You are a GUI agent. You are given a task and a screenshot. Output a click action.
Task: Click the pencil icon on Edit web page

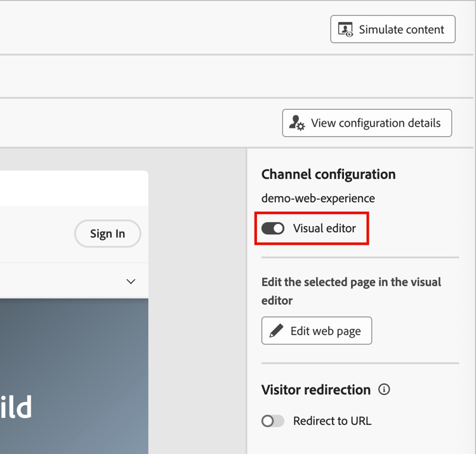[x=276, y=330]
